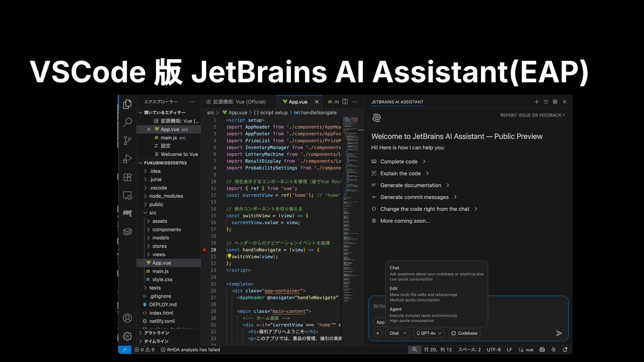Viewport: 644px width, 362px height.
Task: Open the Search view in activity bar
Action: coord(127,122)
